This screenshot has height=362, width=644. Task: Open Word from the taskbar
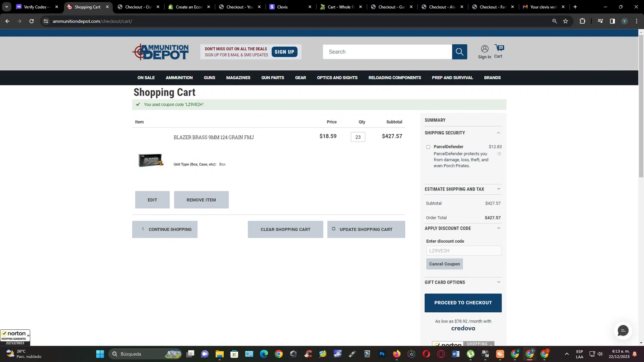pos(456,354)
